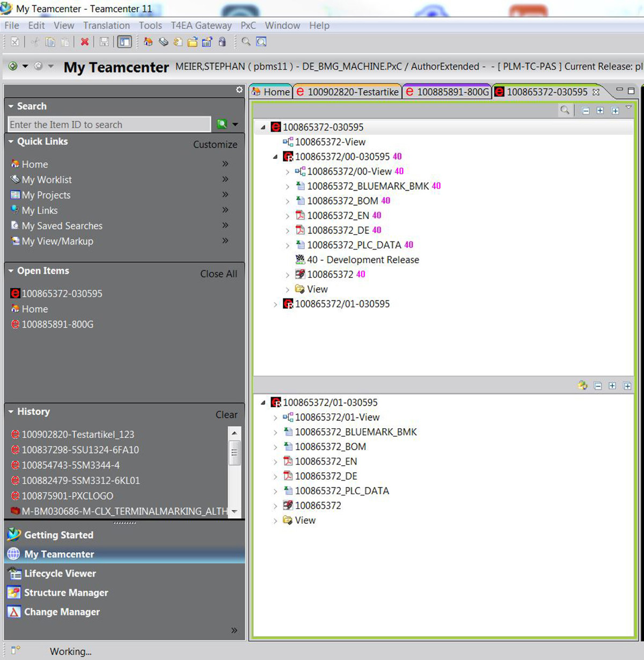This screenshot has height=660, width=644.
Task: Expand the 100865372_BOM 40 dataset node
Action: pos(288,201)
